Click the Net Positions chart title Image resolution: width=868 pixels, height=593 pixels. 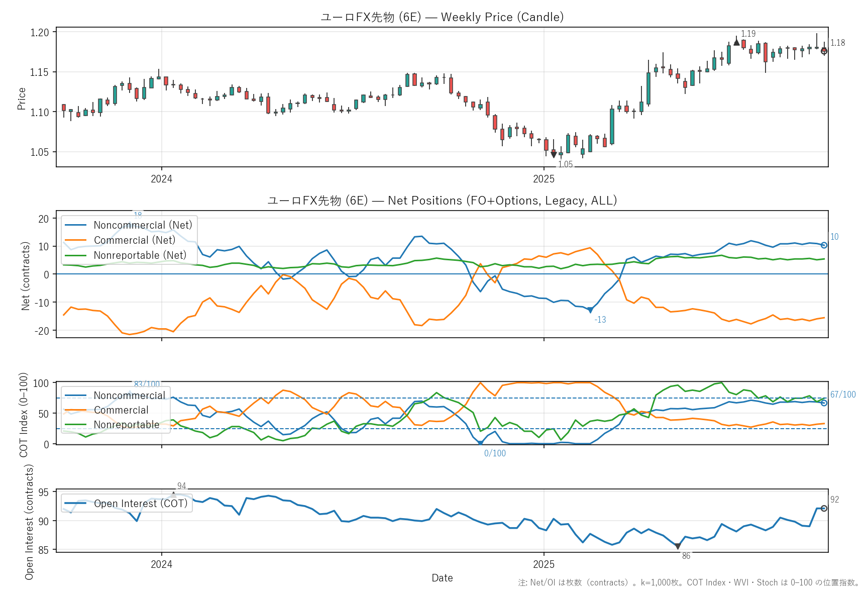(442, 201)
